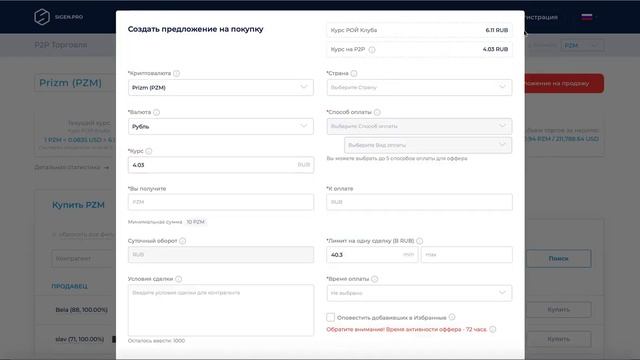Viewport: 640px width, 360px height.
Task: Open PZM currency selector in background page
Action: [582, 45]
